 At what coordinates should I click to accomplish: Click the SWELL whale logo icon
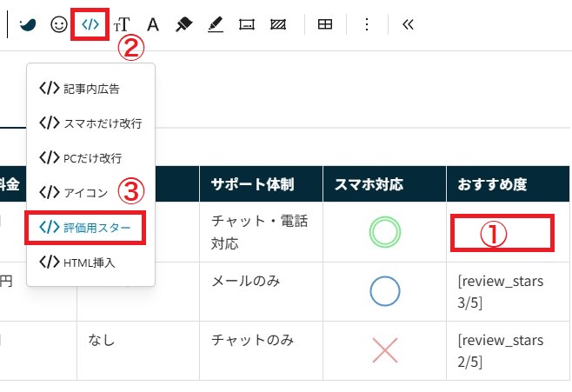click(x=28, y=25)
